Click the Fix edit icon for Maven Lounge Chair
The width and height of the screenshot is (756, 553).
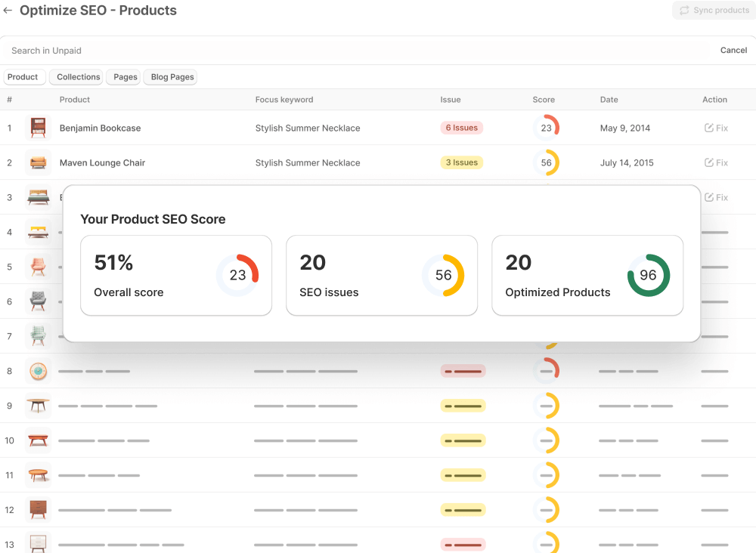pyautogui.click(x=709, y=163)
